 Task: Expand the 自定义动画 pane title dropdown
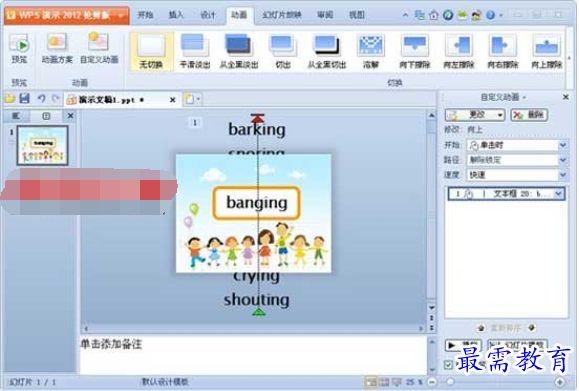(524, 97)
